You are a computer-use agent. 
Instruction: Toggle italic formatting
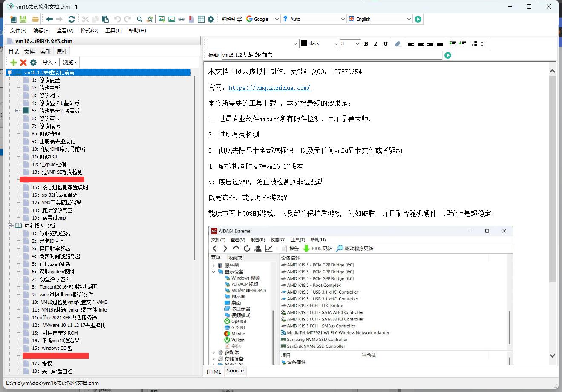pos(376,43)
